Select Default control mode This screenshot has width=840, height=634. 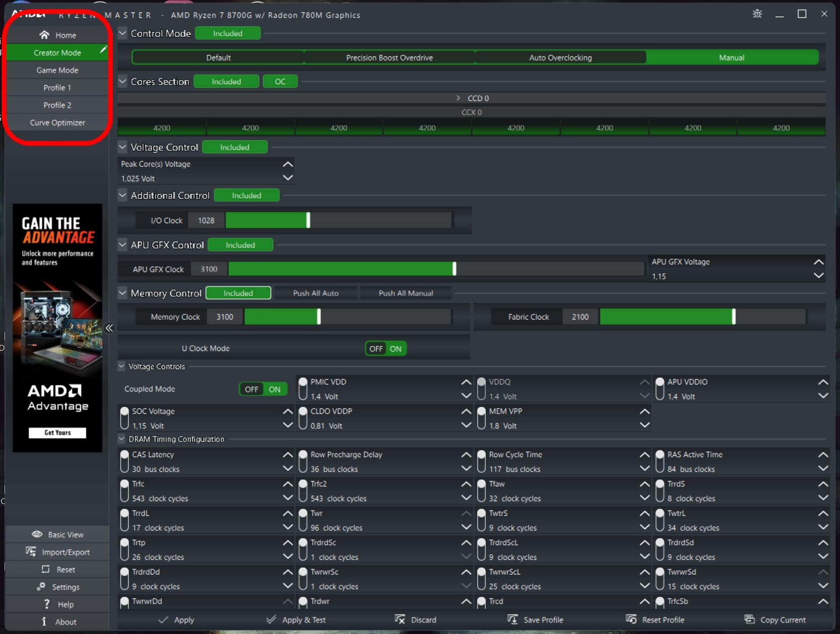coord(218,57)
